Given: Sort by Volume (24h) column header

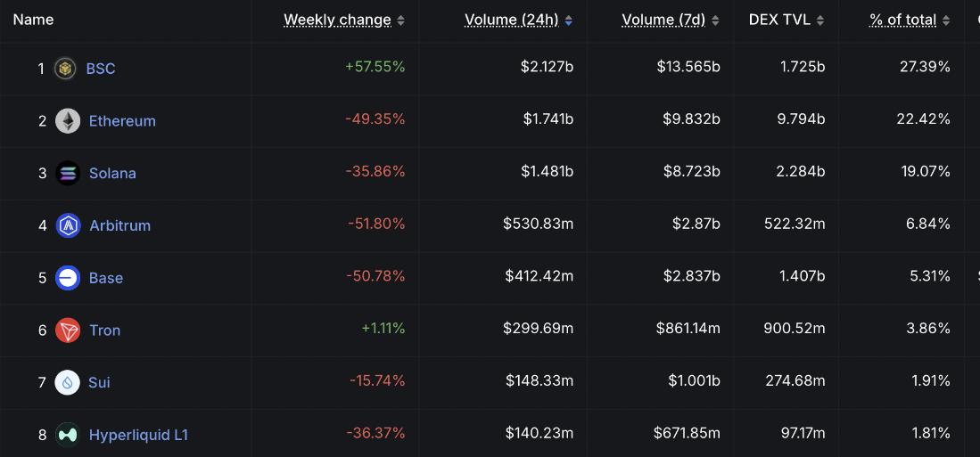Looking at the screenshot, I should pyautogui.click(x=511, y=20).
